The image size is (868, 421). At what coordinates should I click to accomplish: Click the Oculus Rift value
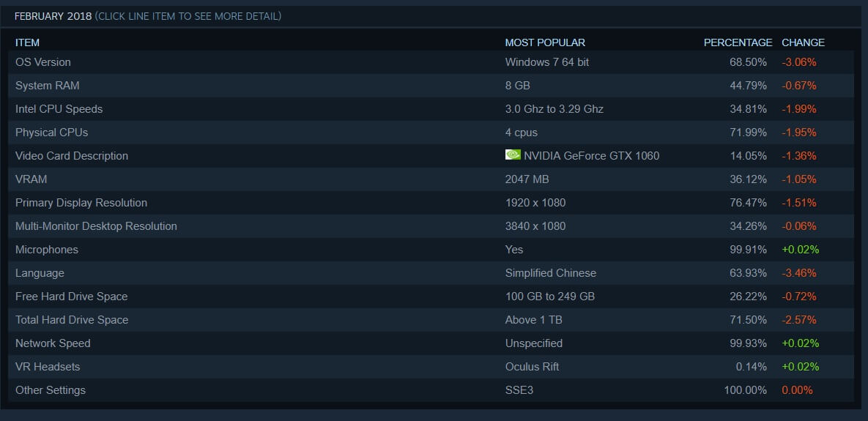pyautogui.click(x=532, y=367)
